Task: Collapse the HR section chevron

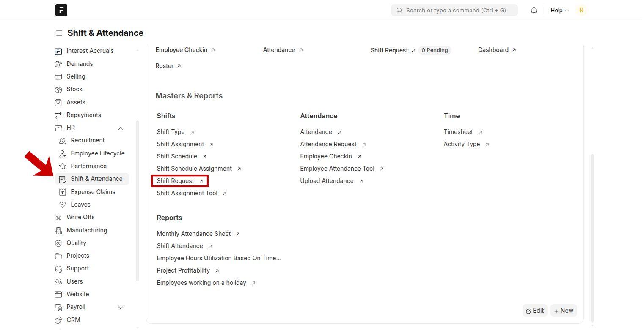Action: click(121, 128)
